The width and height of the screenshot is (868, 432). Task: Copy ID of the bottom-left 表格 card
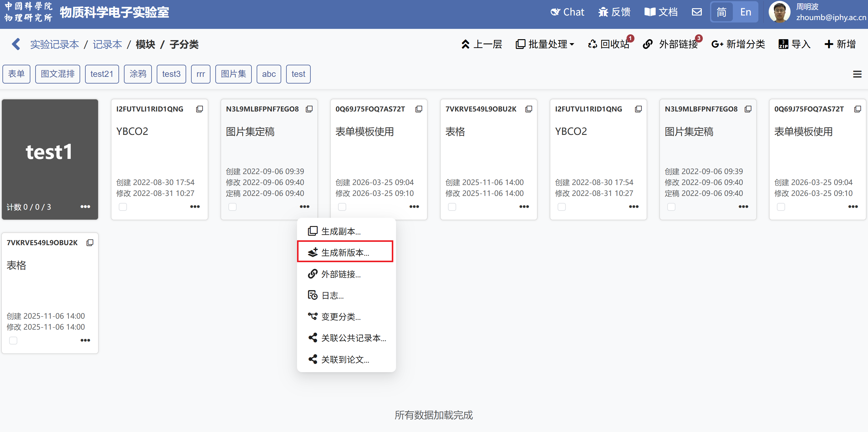[90, 243]
